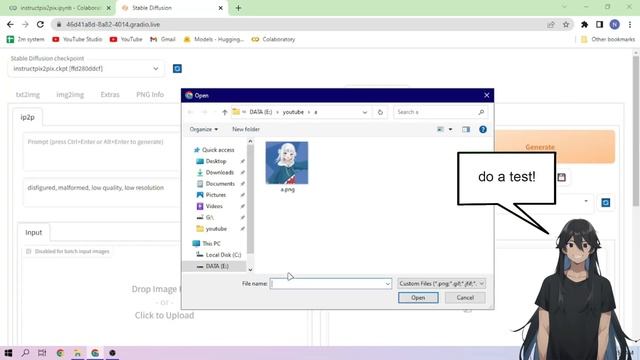Open File name history dropdown

pyautogui.click(x=387, y=284)
